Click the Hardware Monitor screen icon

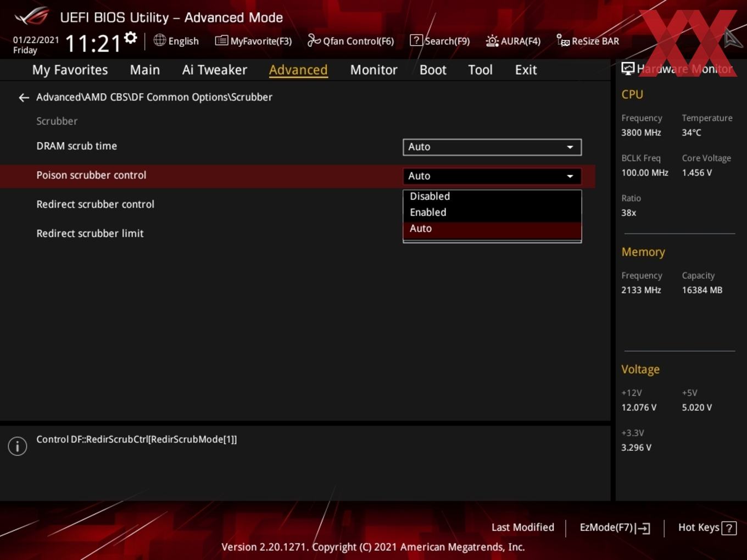[x=628, y=69]
